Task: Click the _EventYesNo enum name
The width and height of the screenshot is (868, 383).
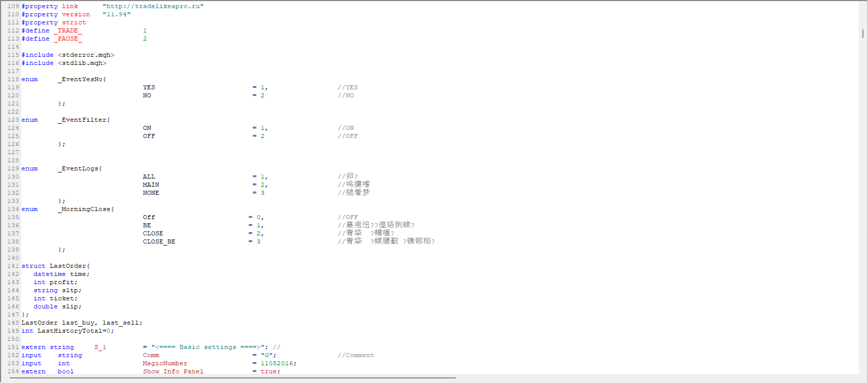Action: point(80,79)
